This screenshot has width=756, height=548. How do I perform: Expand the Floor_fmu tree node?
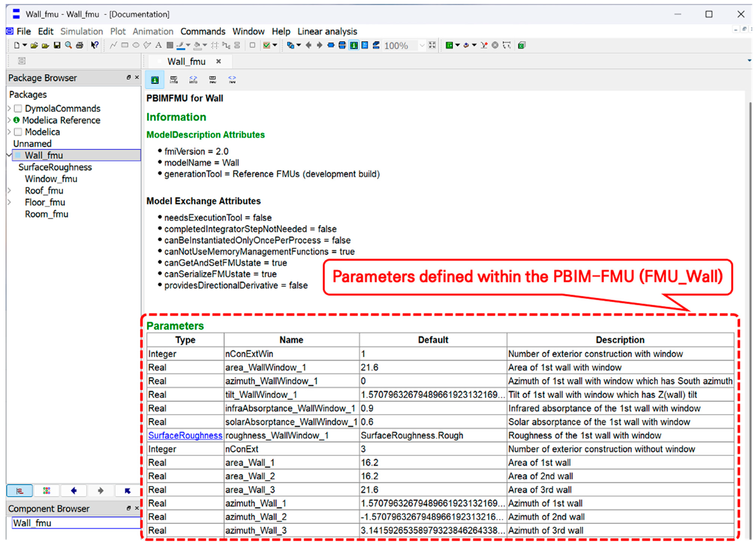(9, 202)
